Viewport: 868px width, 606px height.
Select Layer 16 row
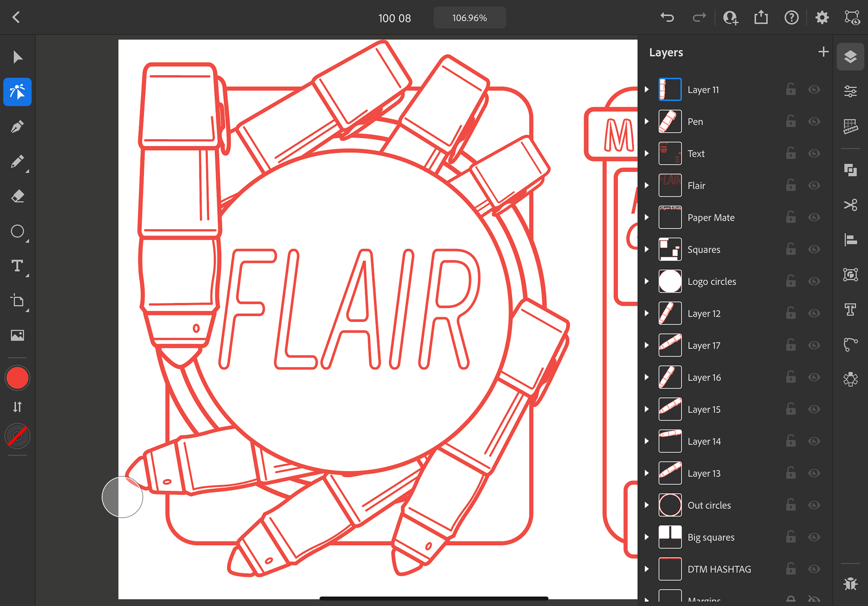coord(735,377)
